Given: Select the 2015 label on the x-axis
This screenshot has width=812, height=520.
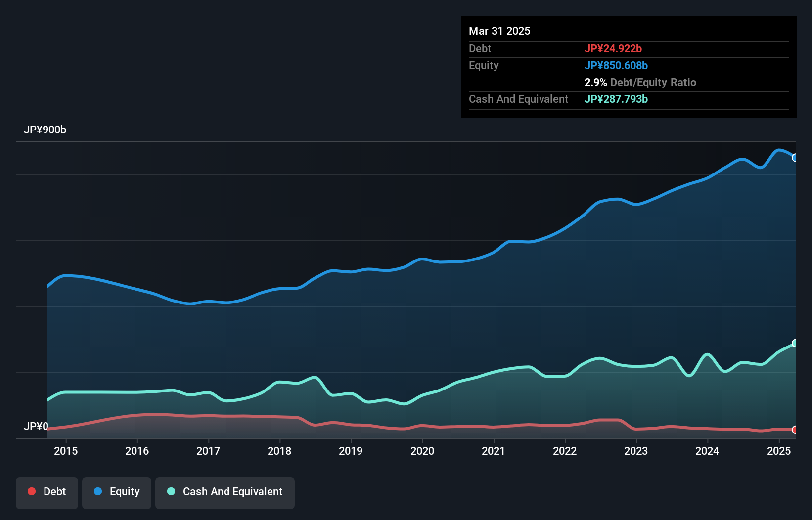Looking at the screenshot, I should click(66, 451).
